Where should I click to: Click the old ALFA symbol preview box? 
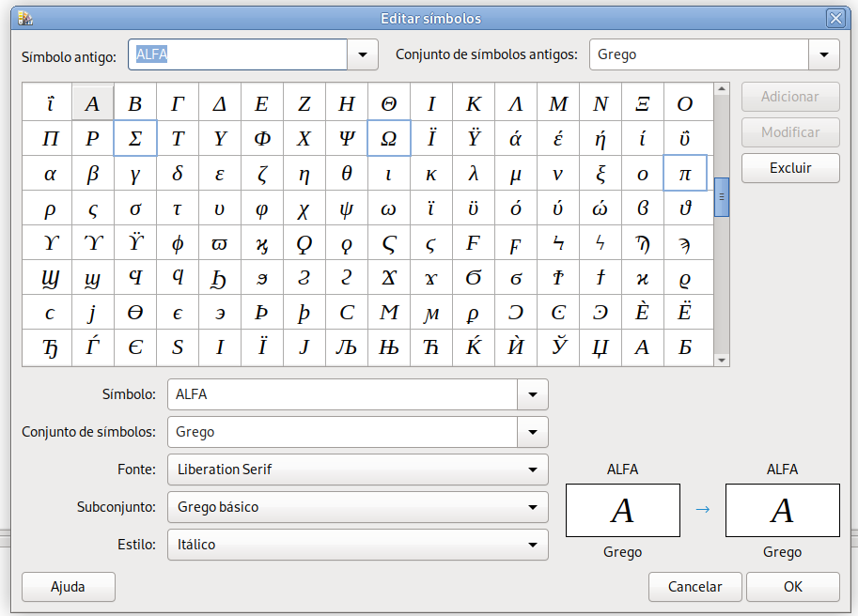pos(623,510)
